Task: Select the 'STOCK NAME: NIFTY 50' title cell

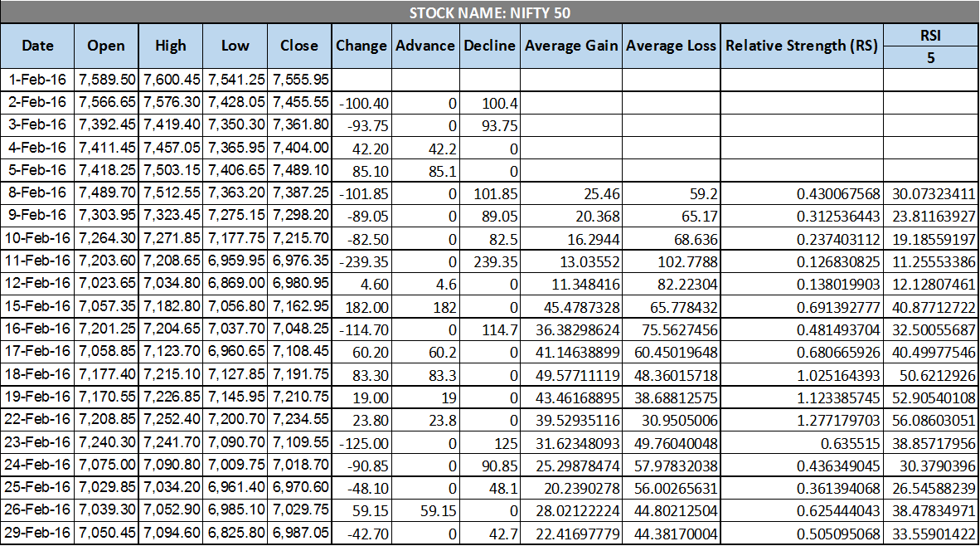Action: click(x=490, y=12)
